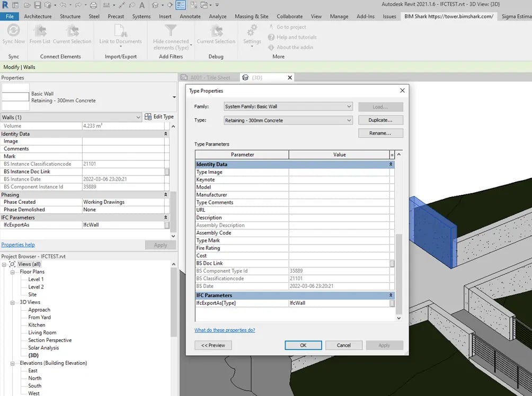Switch to the Architecture ribbon tab
The width and height of the screenshot is (532, 396).
tap(38, 16)
